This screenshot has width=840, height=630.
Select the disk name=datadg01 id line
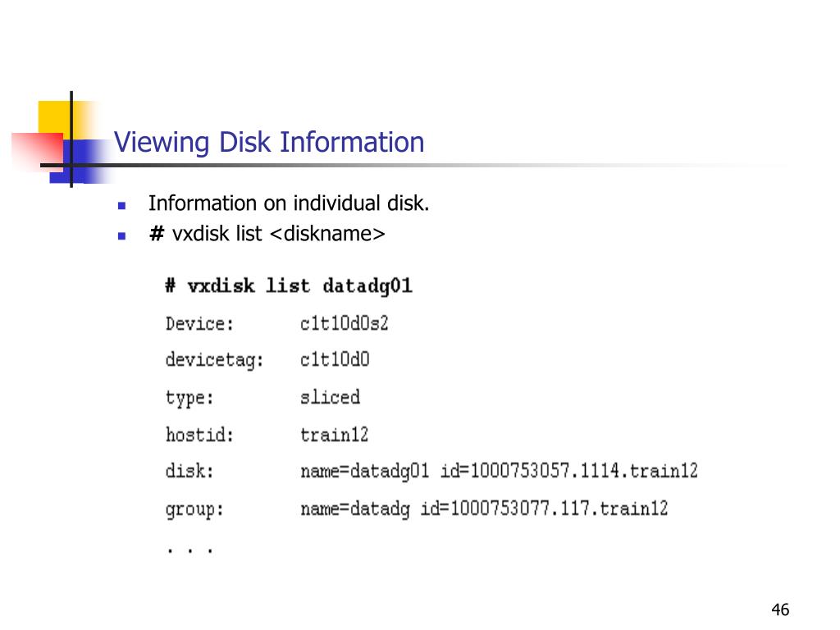pos(499,471)
